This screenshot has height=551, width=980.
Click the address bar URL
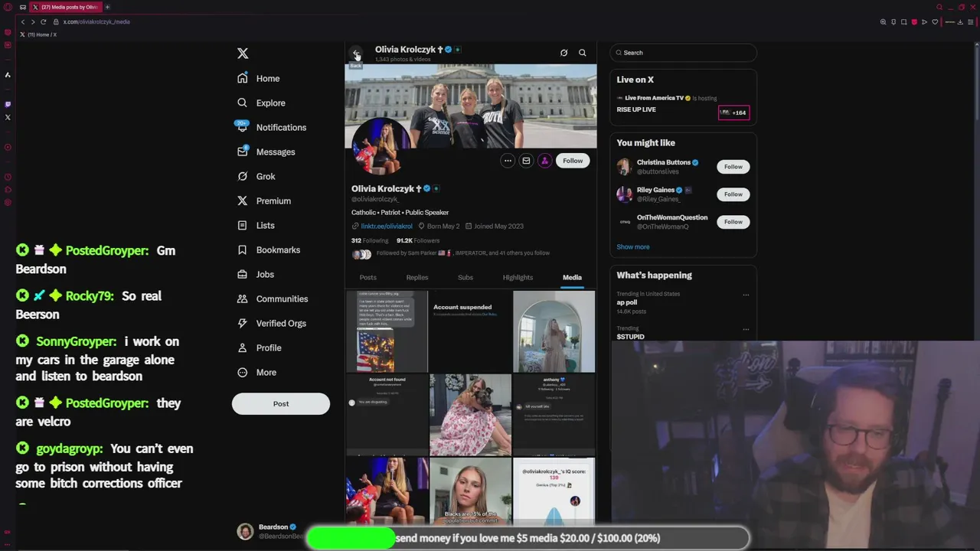[x=96, y=21]
